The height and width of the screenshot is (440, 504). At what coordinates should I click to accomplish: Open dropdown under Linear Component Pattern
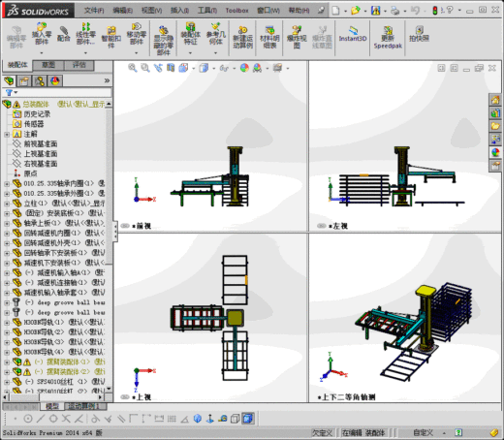tap(85, 52)
